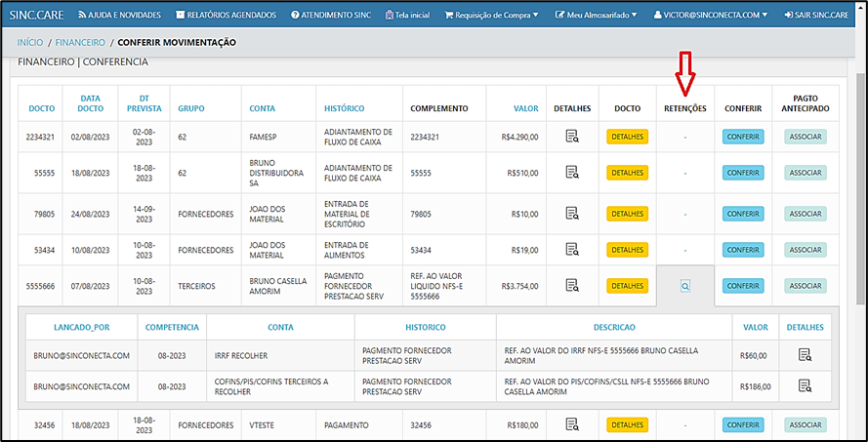The image size is (868, 442).
Task: Click the SINC.CARE logo
Action: coord(36,15)
